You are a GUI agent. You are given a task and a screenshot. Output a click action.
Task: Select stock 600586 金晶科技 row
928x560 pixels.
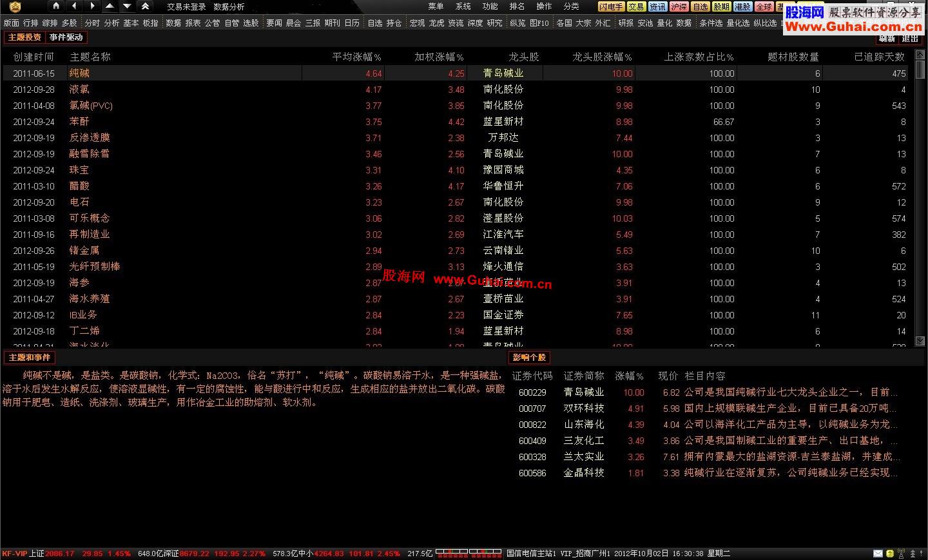pyautogui.click(x=706, y=472)
